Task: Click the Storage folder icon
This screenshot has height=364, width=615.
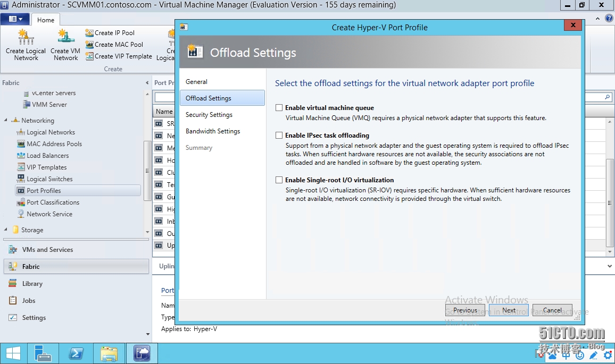Action: [15, 230]
